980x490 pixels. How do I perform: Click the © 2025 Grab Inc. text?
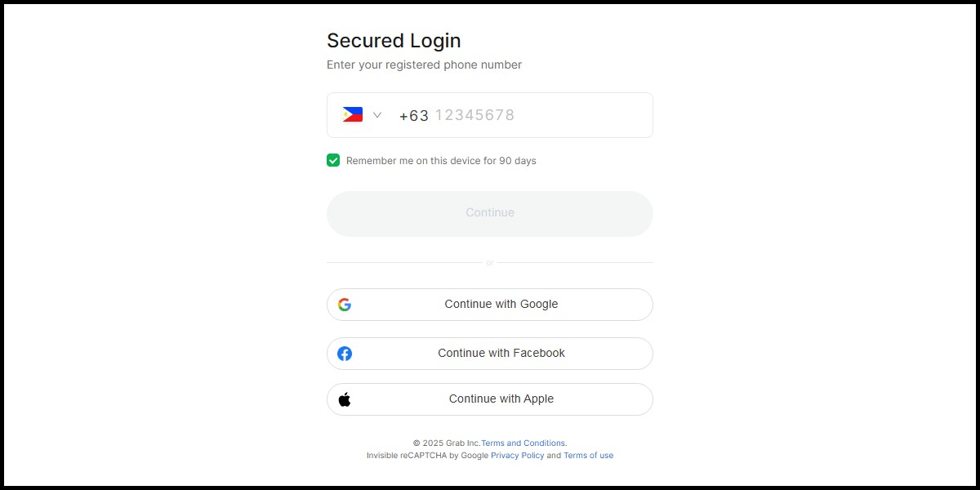point(446,443)
